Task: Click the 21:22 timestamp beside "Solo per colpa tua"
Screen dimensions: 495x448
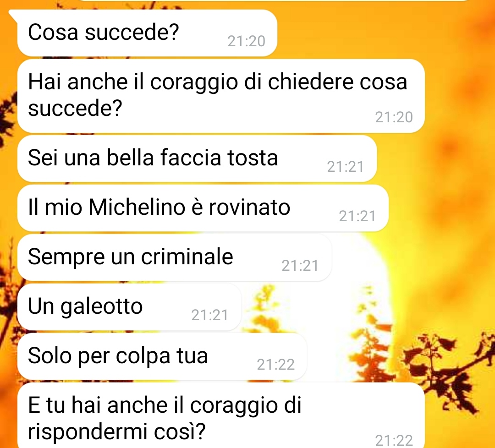Action: coord(275,365)
